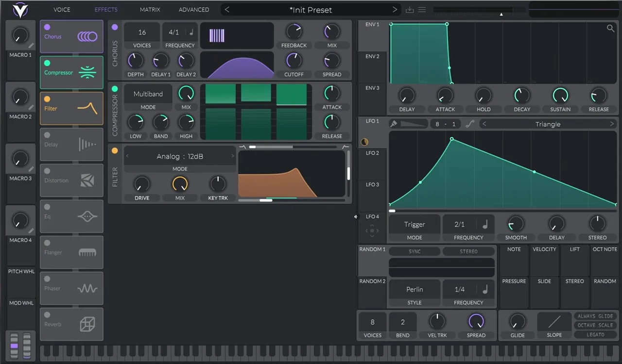Go to the previous preset arrow

coord(227,10)
